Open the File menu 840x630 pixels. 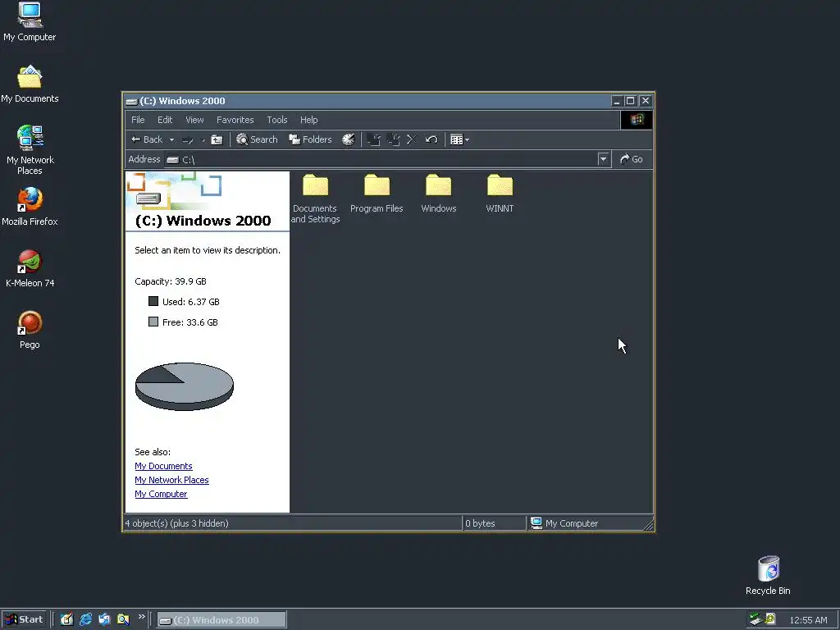point(138,120)
